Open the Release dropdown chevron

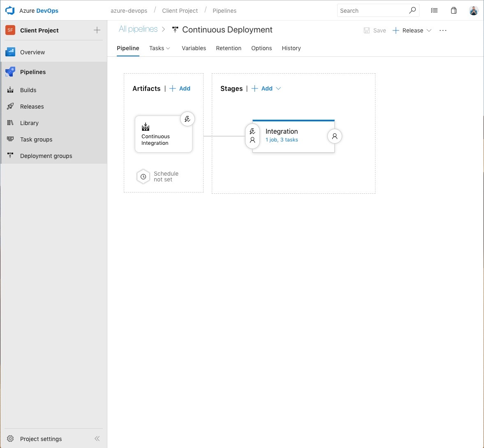click(x=429, y=30)
